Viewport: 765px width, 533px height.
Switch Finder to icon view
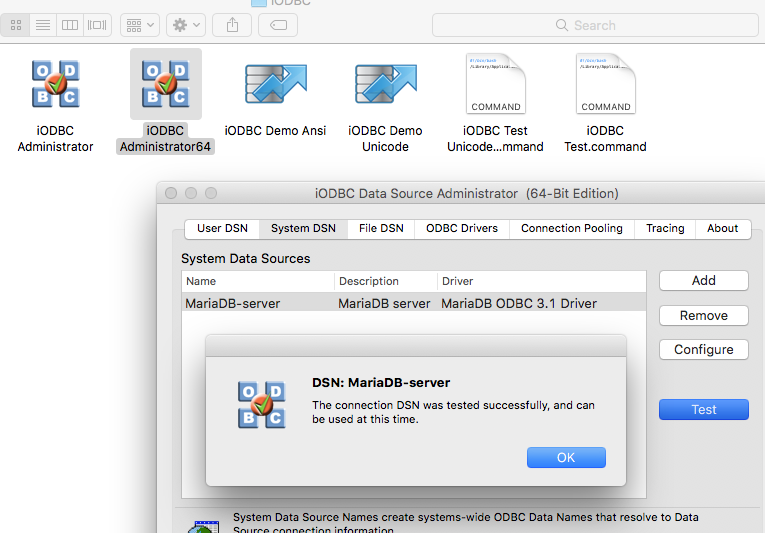coord(16,25)
